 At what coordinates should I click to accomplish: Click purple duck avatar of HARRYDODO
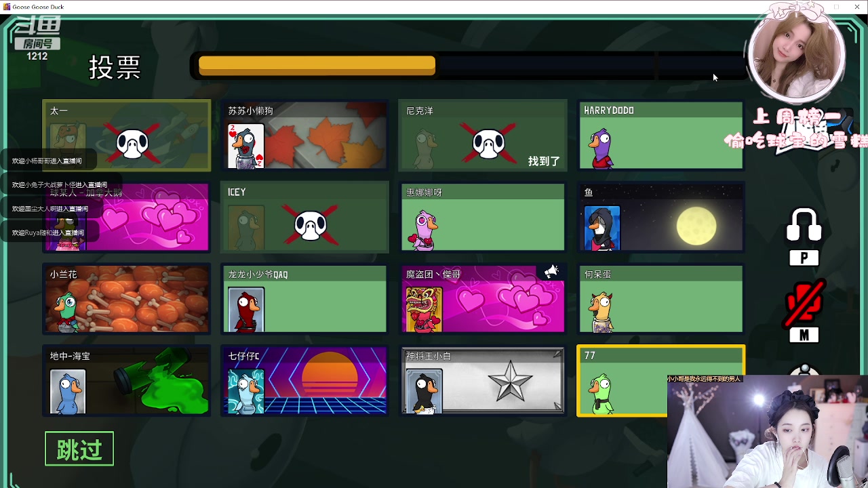600,147
